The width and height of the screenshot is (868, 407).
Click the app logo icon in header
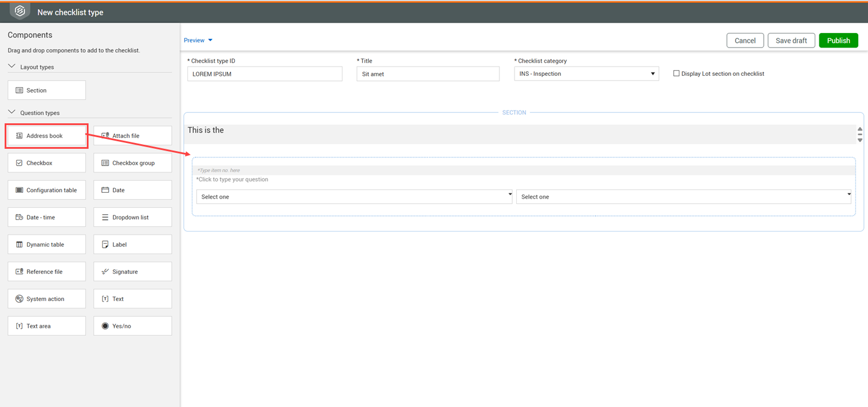[20, 11]
